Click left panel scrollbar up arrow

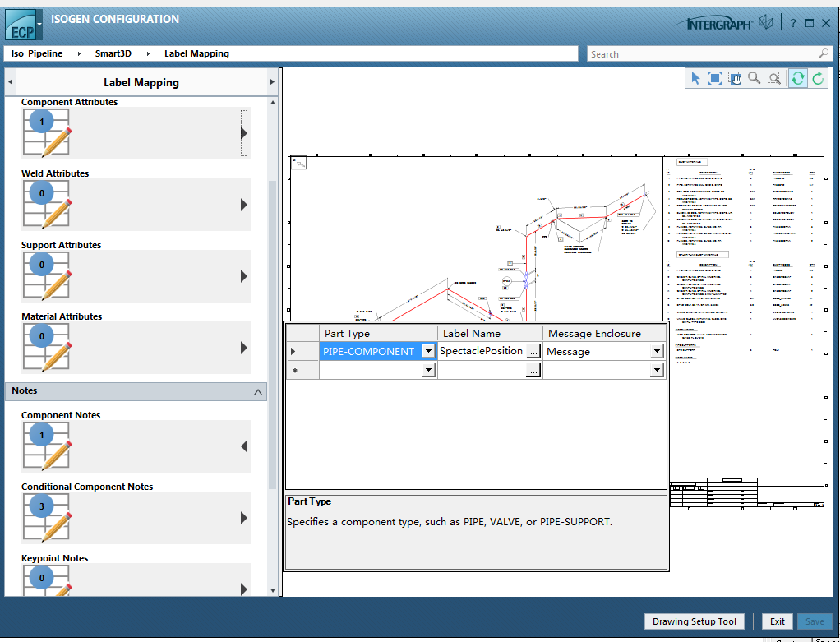273,103
